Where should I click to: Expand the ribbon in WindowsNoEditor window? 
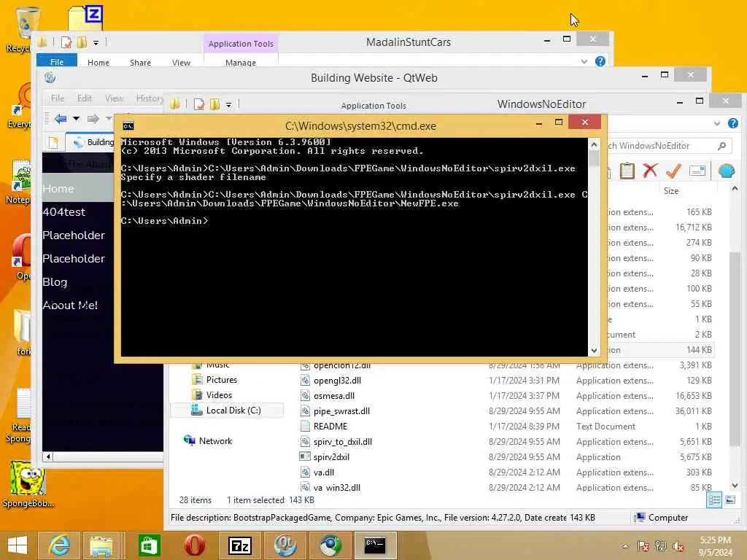[716, 124]
